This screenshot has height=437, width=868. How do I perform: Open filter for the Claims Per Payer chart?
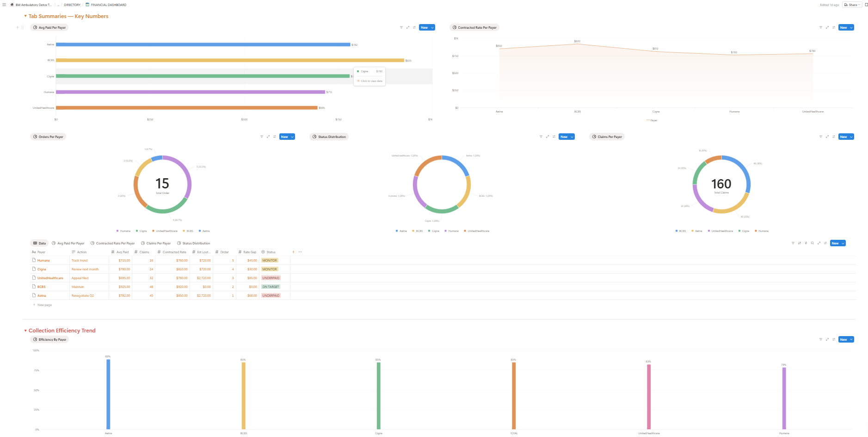coord(821,137)
